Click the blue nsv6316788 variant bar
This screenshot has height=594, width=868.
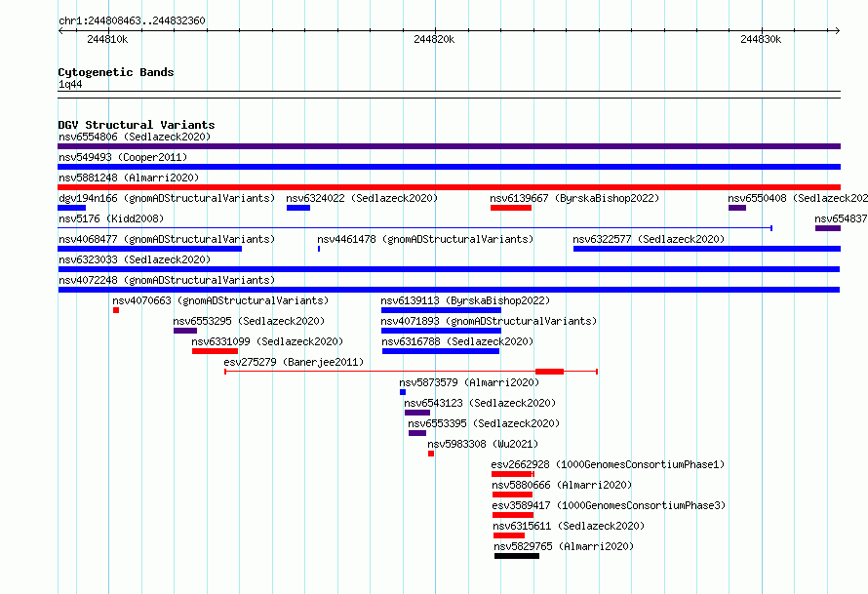441,351
